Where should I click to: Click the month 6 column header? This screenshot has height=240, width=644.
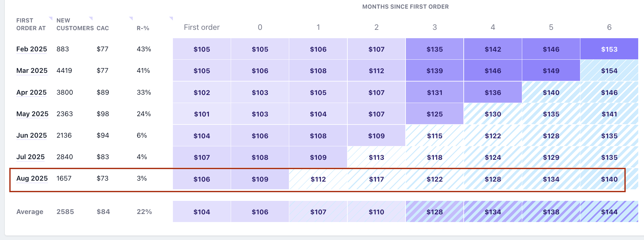(609, 27)
